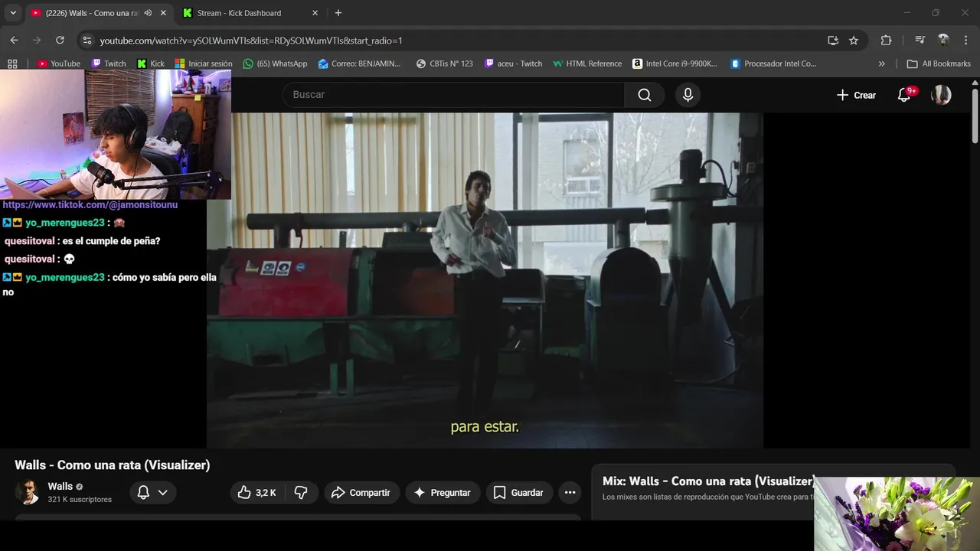Viewport: 980px width, 551px height.
Task: Open the subscription notification bell dropdown
Action: (x=152, y=493)
